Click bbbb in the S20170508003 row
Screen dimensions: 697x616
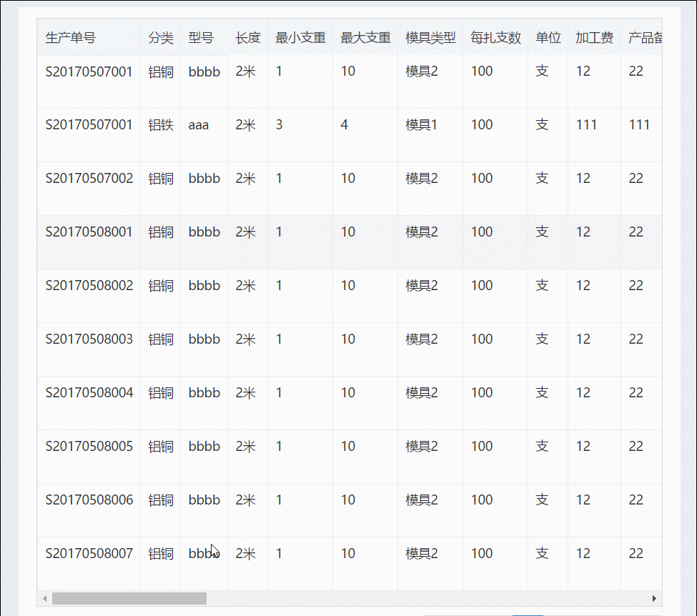(x=204, y=339)
